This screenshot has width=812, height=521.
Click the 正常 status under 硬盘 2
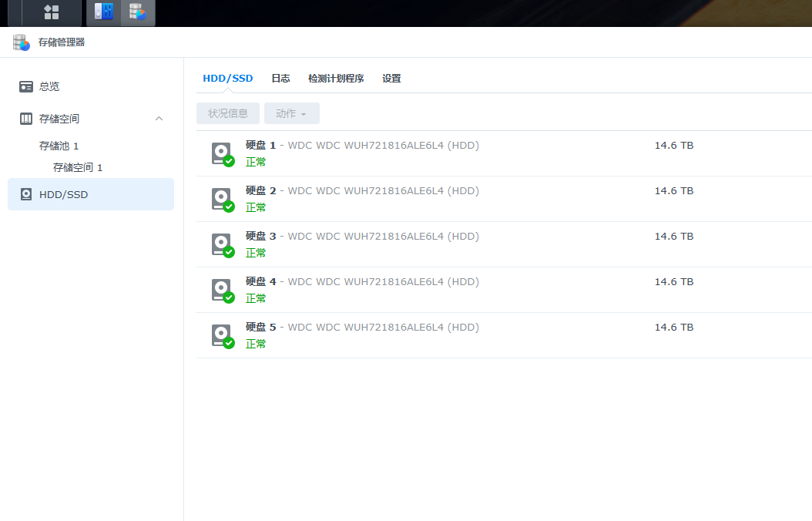(255, 207)
